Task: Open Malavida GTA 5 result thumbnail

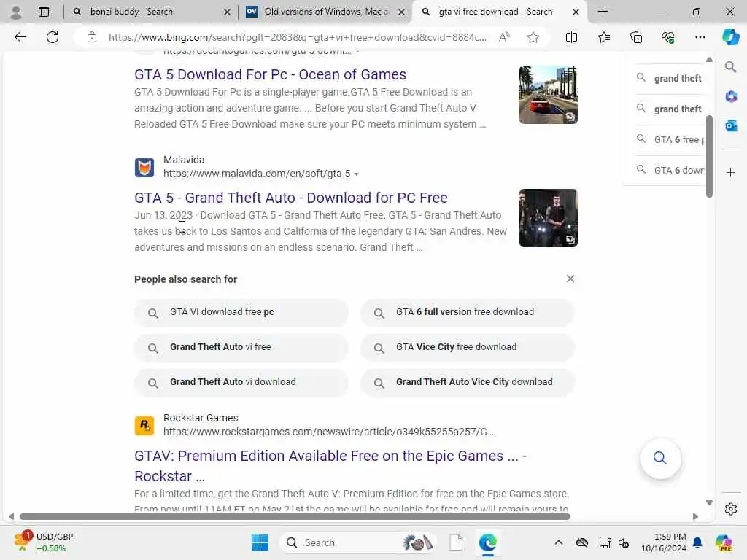Action: [549, 218]
